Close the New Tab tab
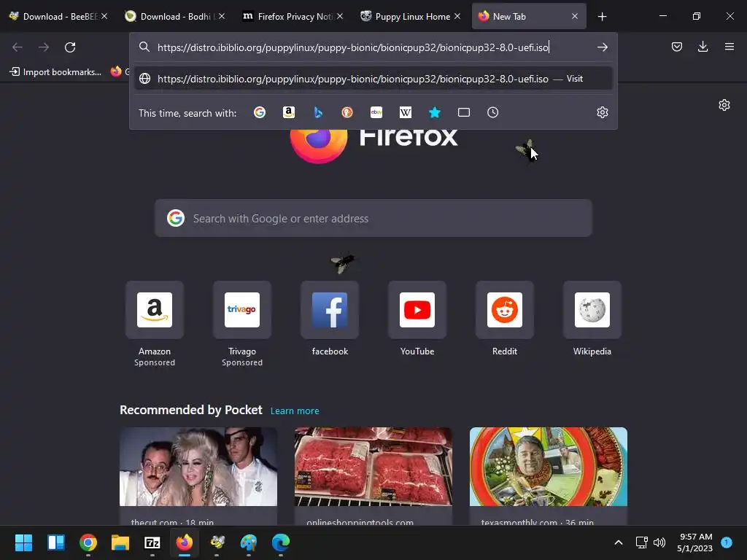 pos(575,16)
